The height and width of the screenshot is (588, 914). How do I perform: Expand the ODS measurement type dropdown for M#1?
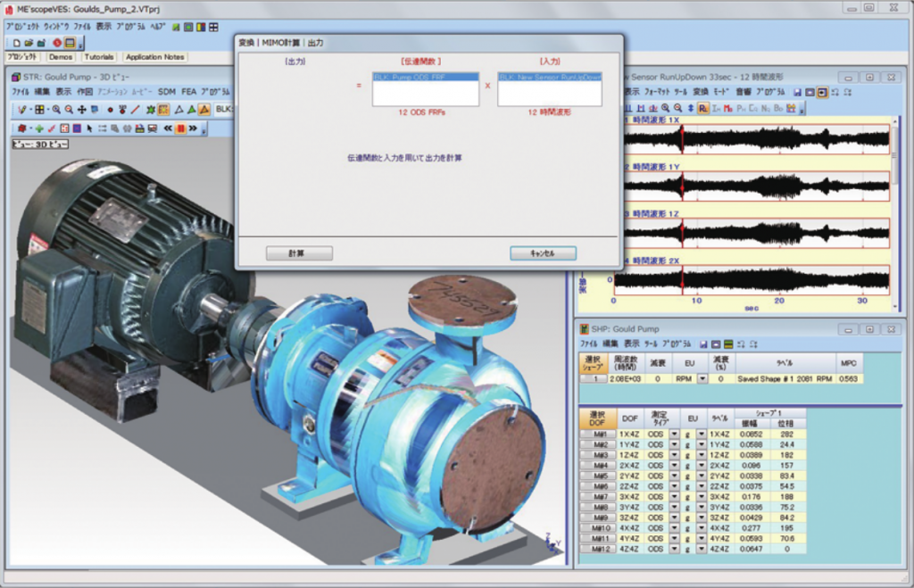[674, 434]
